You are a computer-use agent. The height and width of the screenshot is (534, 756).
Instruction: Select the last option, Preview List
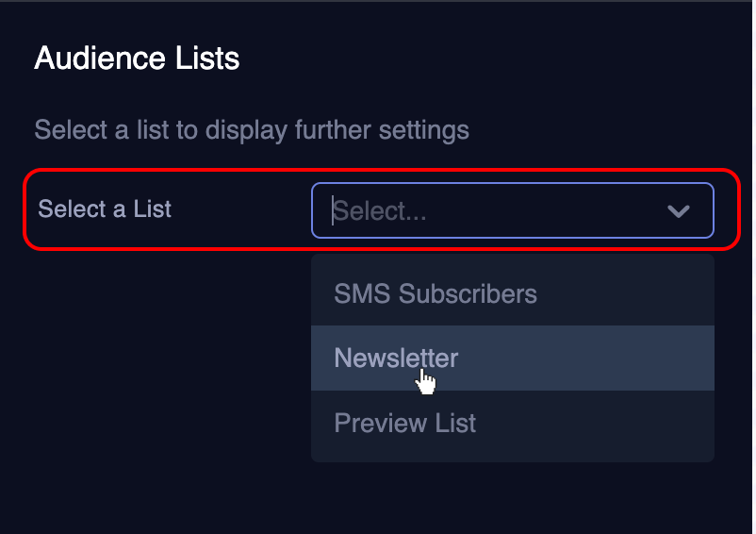[x=513, y=423]
